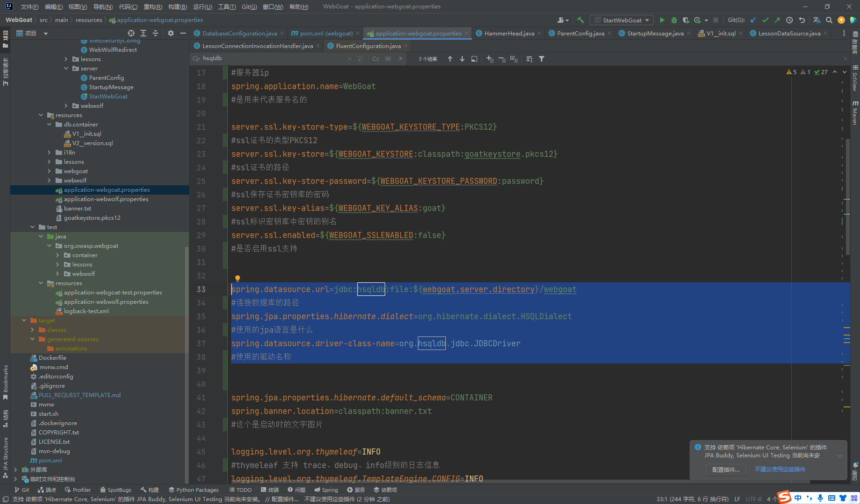Click the Git push arrow icon
This screenshot has width=860, height=504.
click(777, 20)
